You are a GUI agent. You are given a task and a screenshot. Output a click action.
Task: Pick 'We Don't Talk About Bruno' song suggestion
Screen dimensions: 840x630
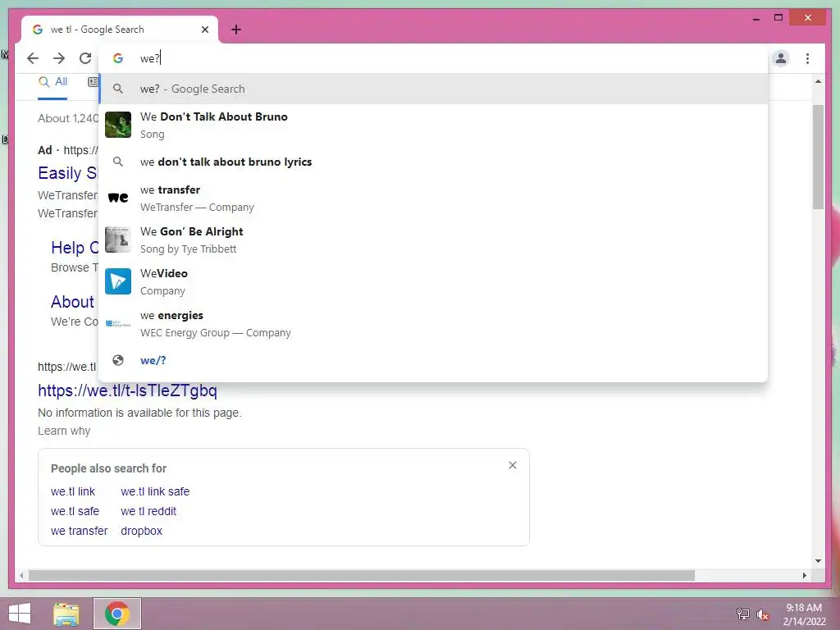(433, 125)
